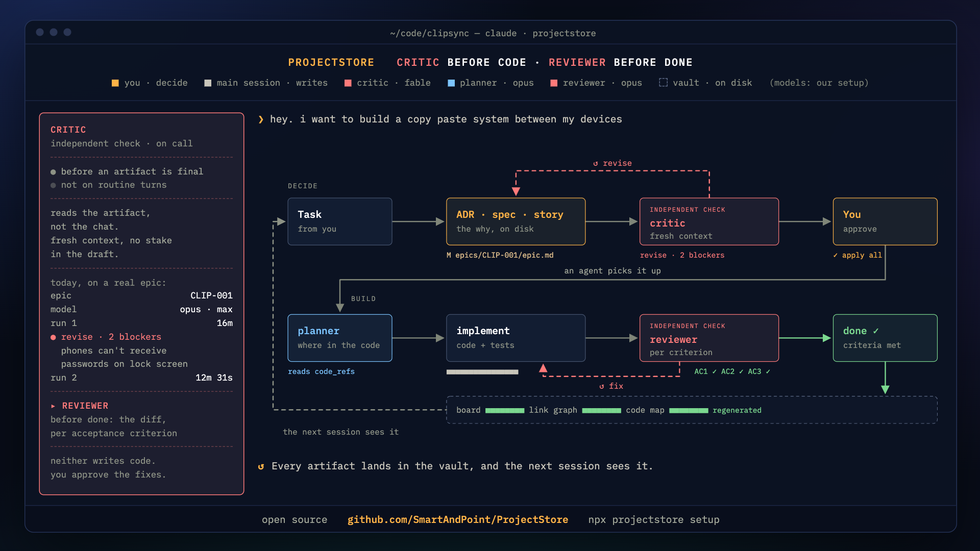
Task: Click 'npx projectstore setup' command text
Action: pyautogui.click(x=654, y=520)
